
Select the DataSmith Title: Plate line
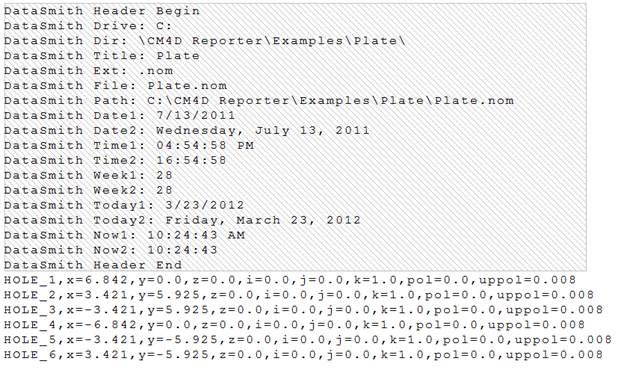[102, 56]
